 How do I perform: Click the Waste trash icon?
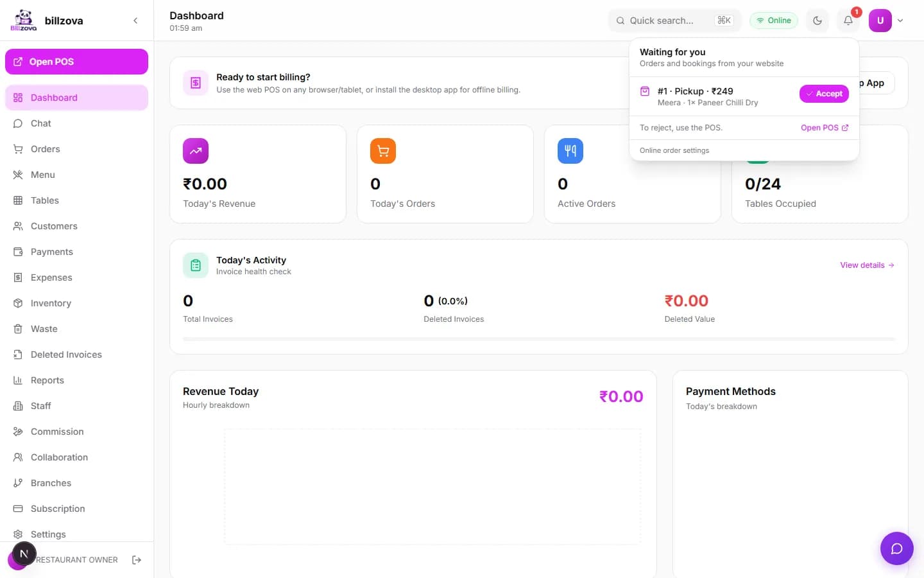(x=18, y=329)
